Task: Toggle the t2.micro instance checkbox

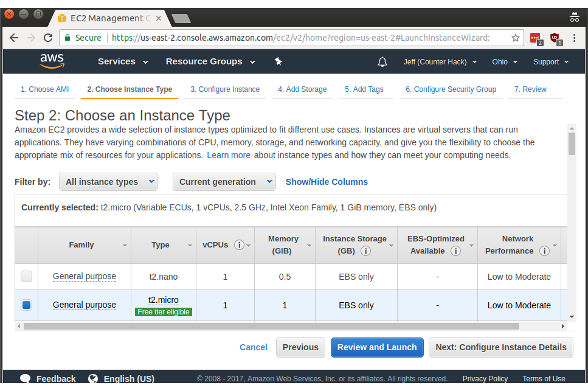Action: pos(26,305)
